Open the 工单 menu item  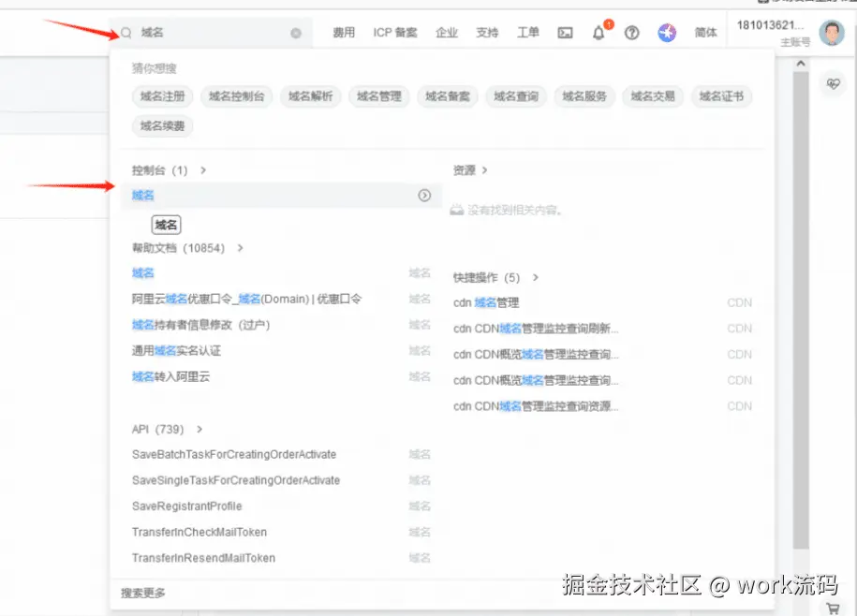pos(527,32)
